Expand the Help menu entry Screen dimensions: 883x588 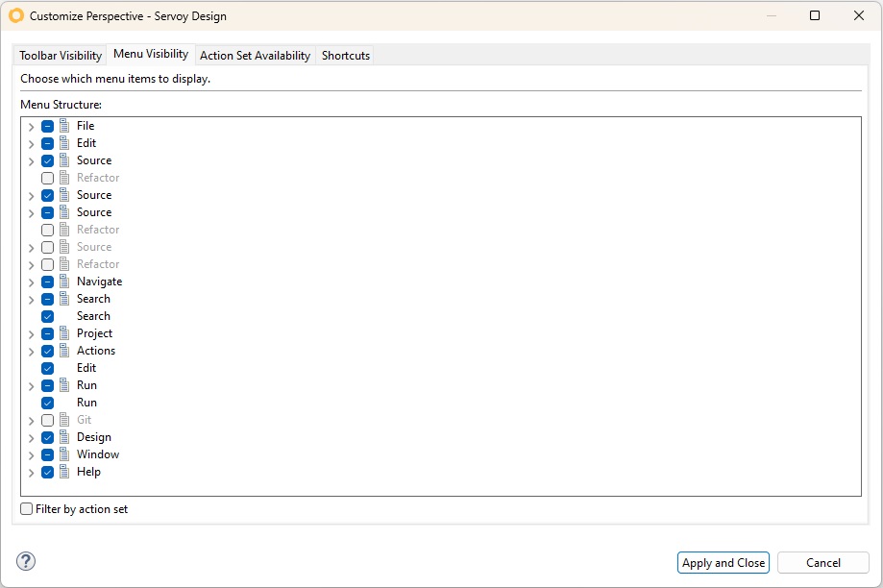[x=32, y=472]
